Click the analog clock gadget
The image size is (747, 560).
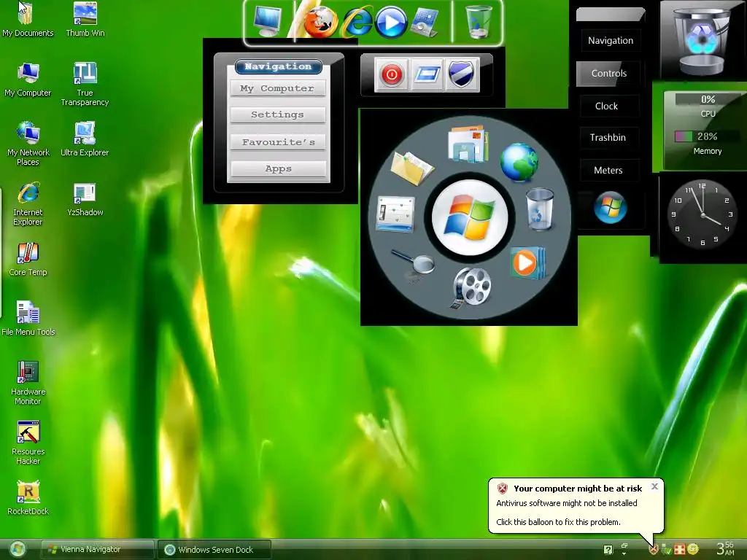702,215
